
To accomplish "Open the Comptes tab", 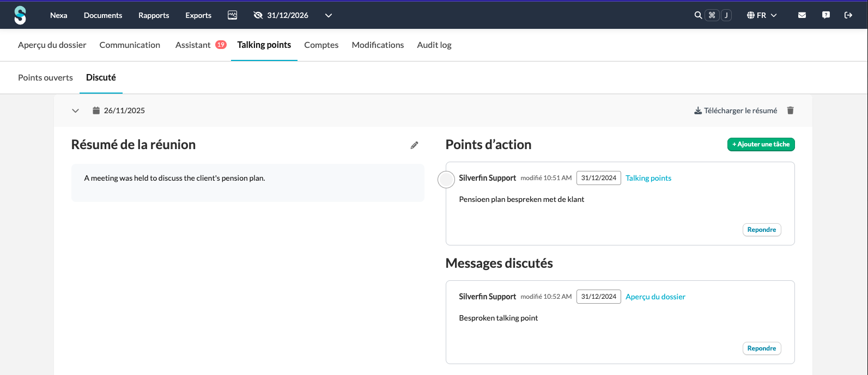I will [321, 45].
